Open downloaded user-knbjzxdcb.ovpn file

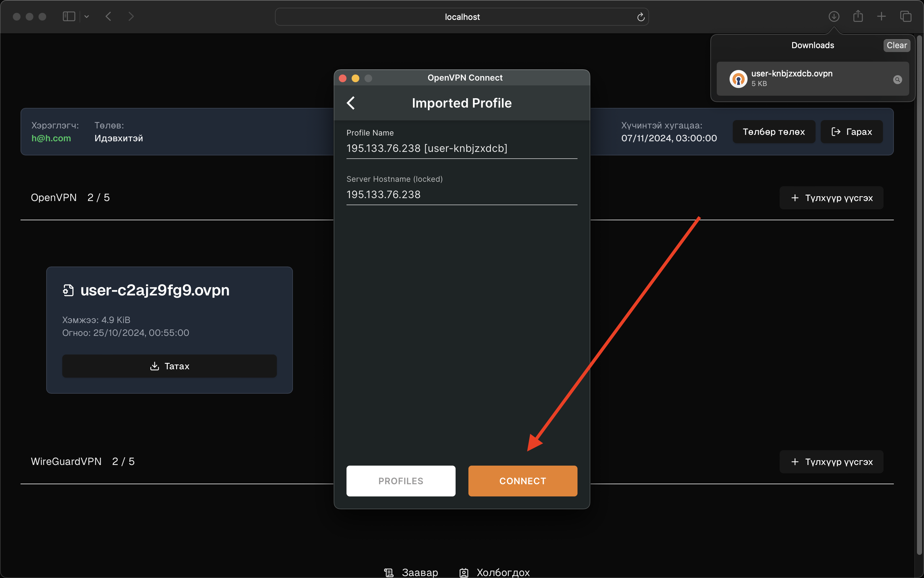click(812, 78)
